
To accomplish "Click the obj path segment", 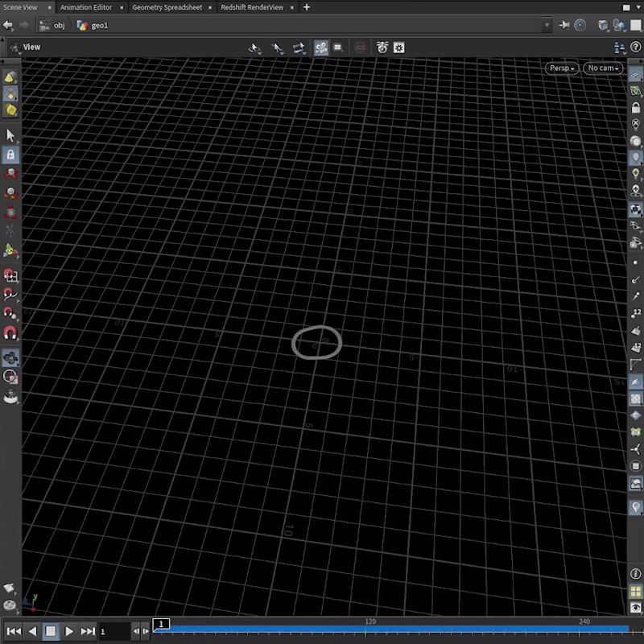I will 52,26.
